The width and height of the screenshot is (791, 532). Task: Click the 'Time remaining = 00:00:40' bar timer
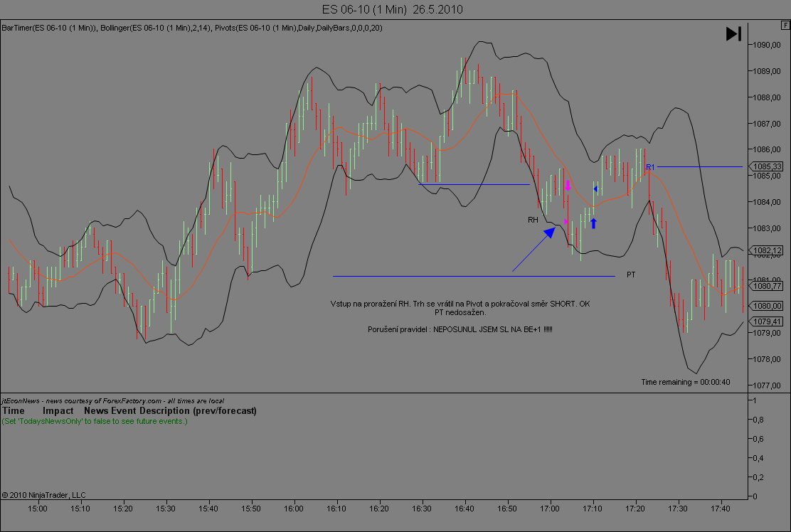coord(686,382)
